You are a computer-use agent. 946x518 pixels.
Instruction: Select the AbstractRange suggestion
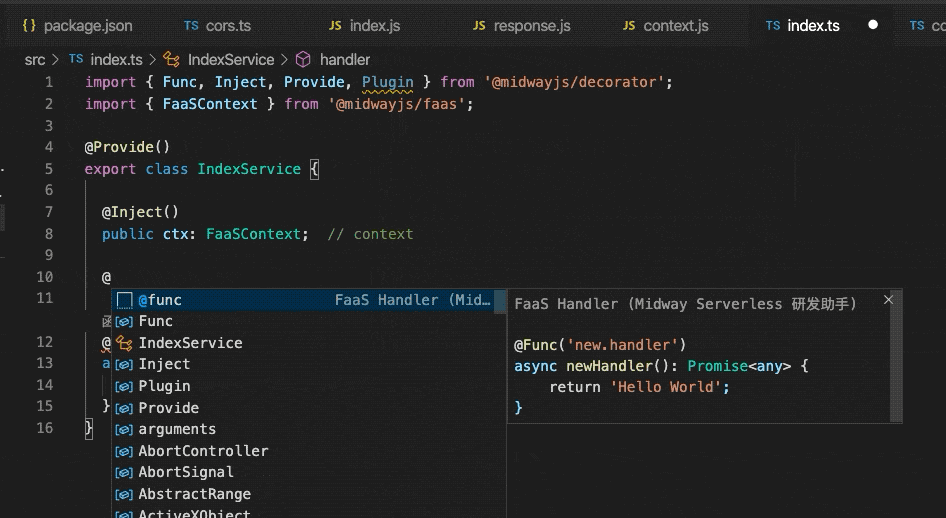coord(309,494)
